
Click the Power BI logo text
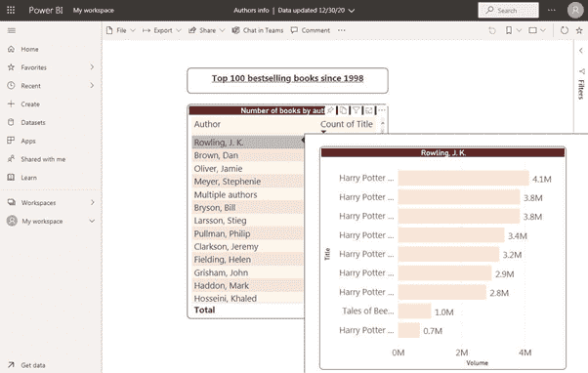(46, 10)
